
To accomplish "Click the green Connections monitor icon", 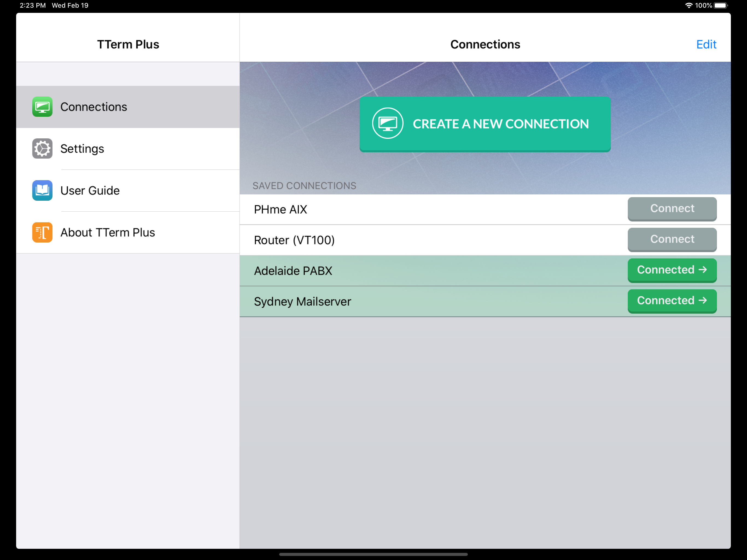I will (42, 107).
